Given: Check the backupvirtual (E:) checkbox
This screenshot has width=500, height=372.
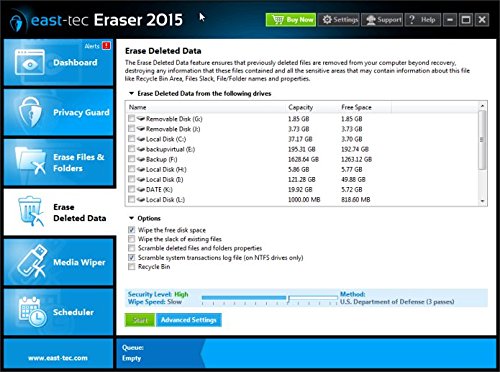Looking at the screenshot, I should (x=131, y=149).
